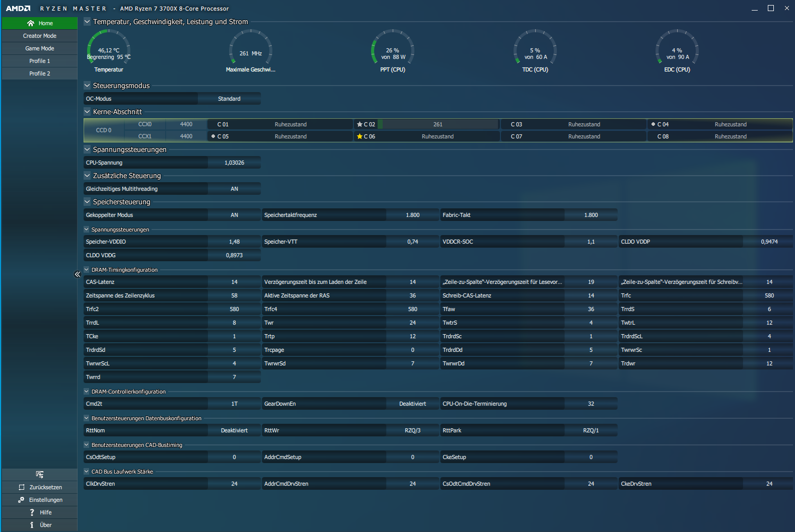Click RttPark value RZQ/1
This screenshot has width=795, height=532.
(x=591, y=430)
